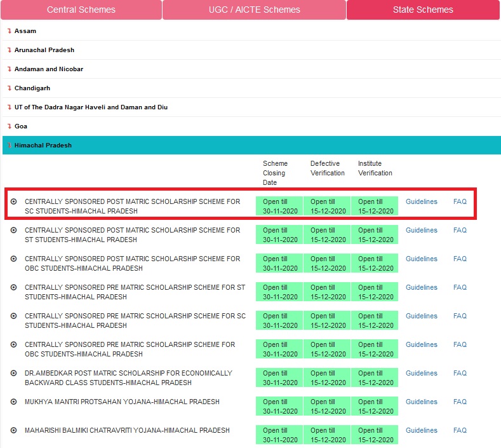Screen dimensions: 501x448
Task: Select the Post Matric OBC Students scheme radio
Action: pos(13,259)
